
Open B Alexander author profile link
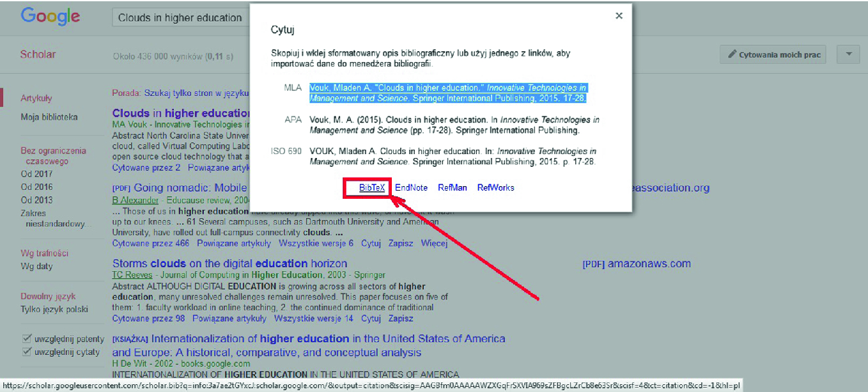tap(134, 200)
